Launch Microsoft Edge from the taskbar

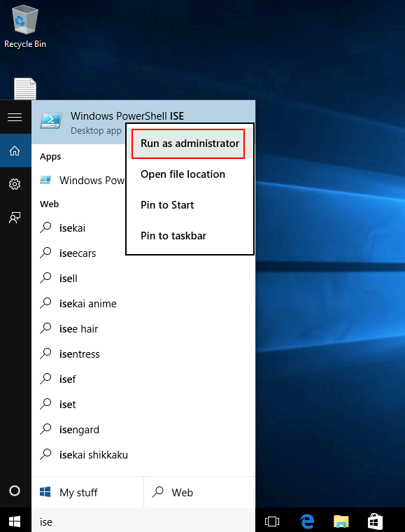[306, 521]
